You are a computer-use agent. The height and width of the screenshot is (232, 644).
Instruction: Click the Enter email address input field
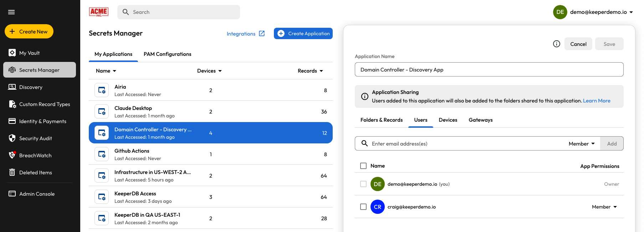click(464, 144)
